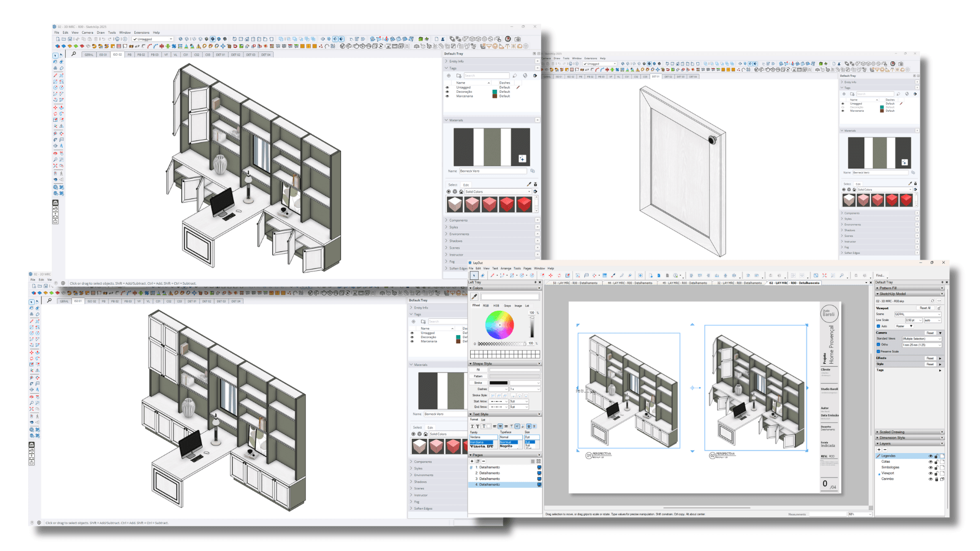Select the LayOut Select arrow tool

474,275
